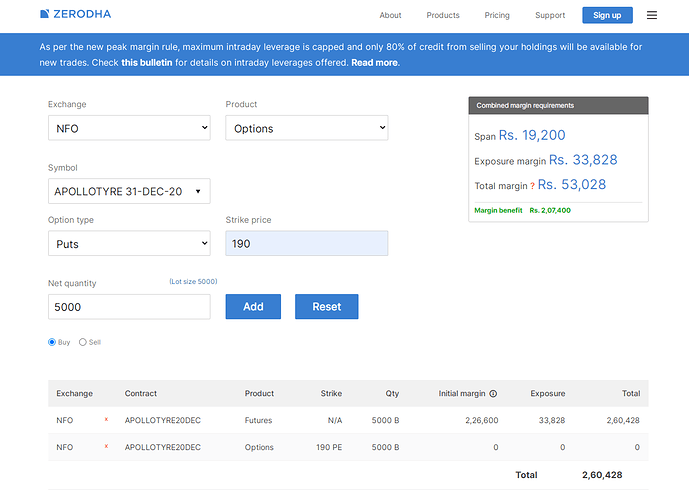
Task: Open the About menu item
Action: (x=390, y=15)
